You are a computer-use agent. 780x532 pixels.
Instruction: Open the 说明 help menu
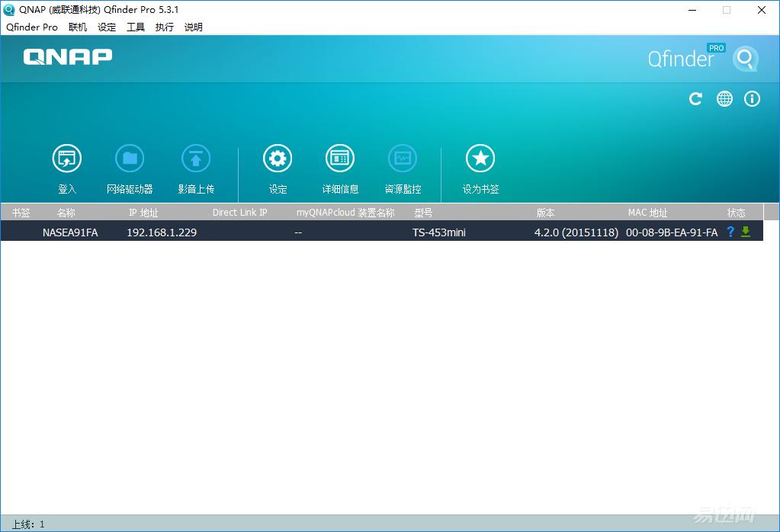(x=193, y=27)
